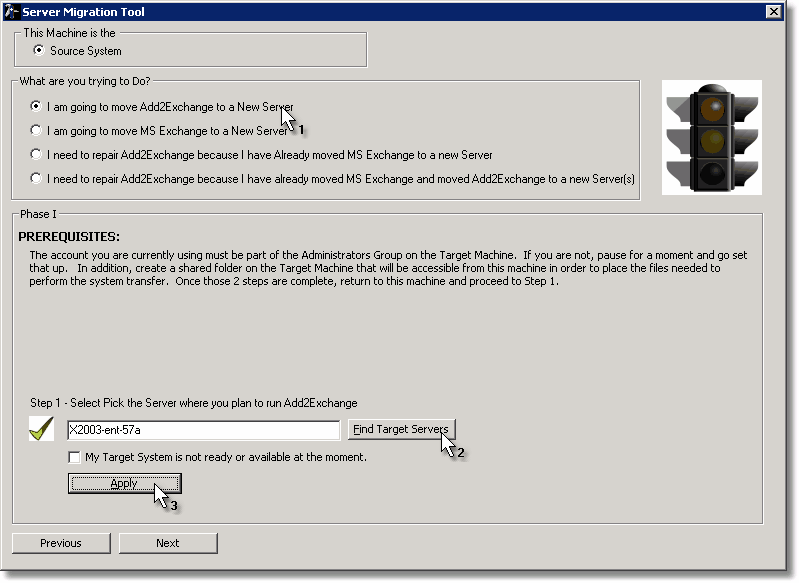Click the Phase I group label
Image resolution: width=799 pixels, height=583 pixels.
point(38,214)
